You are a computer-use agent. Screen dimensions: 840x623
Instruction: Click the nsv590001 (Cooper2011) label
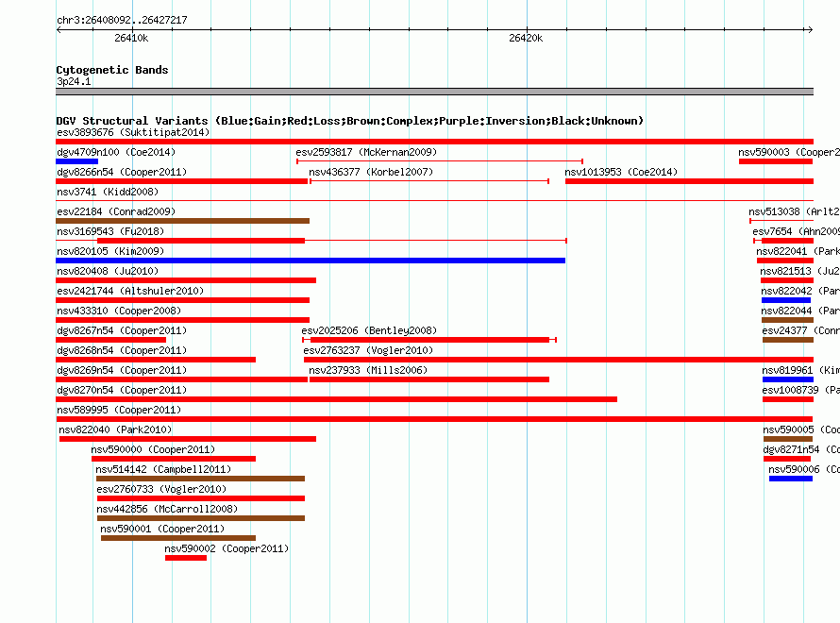(162, 529)
